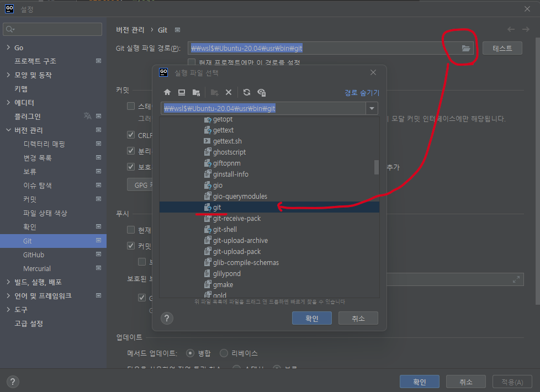Click 확인 in the file chooser dialog
The width and height of the screenshot is (540, 392).
[311, 318]
